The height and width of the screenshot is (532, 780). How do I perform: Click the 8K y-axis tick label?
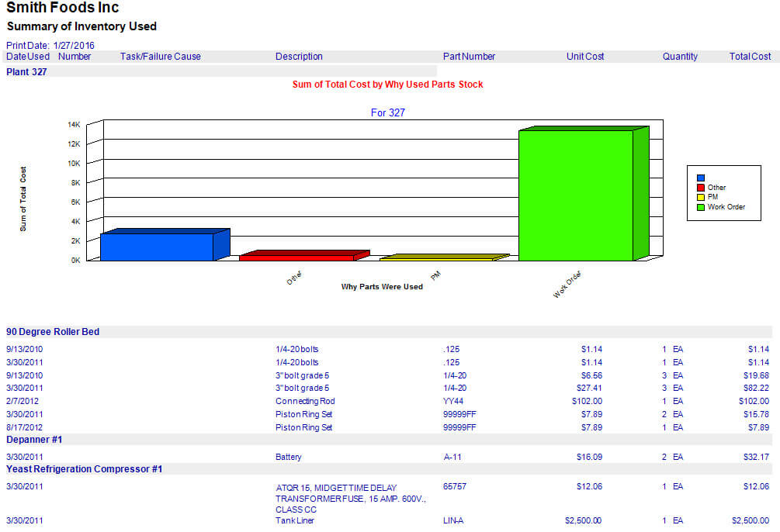pos(75,183)
